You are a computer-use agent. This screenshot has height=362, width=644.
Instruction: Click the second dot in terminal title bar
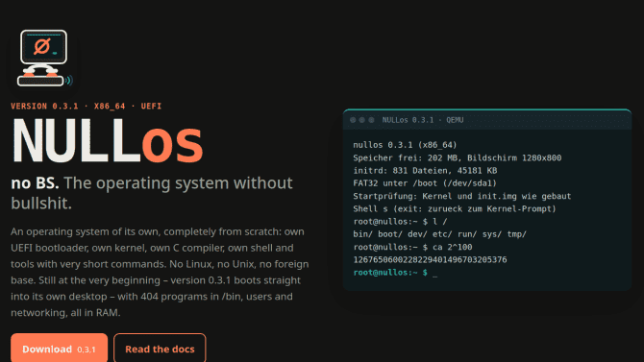click(361, 120)
